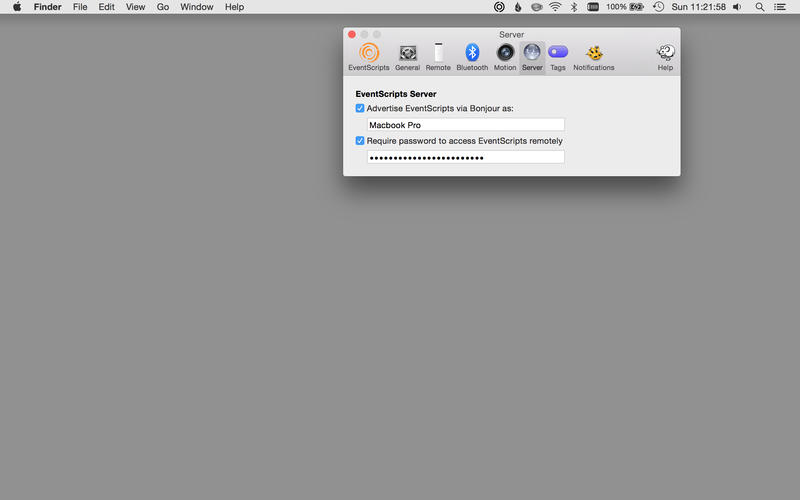Screen dimensions: 800x500
Task: Open the EventScripts preferences pane
Action: tap(368, 56)
